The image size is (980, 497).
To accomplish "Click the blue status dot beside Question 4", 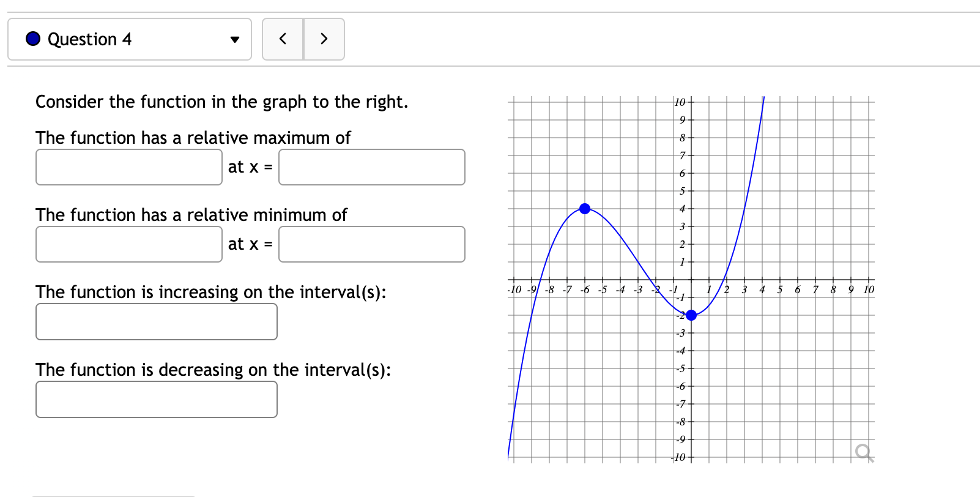I will coord(32,39).
